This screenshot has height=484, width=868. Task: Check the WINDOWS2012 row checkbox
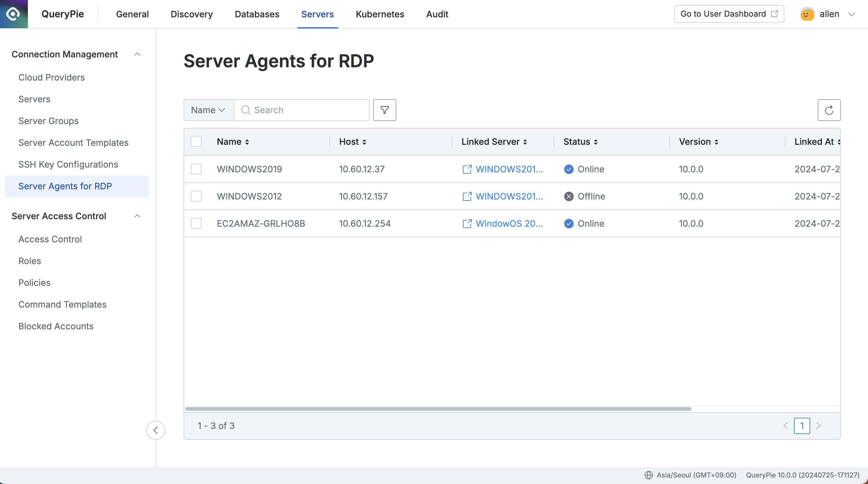tap(196, 196)
